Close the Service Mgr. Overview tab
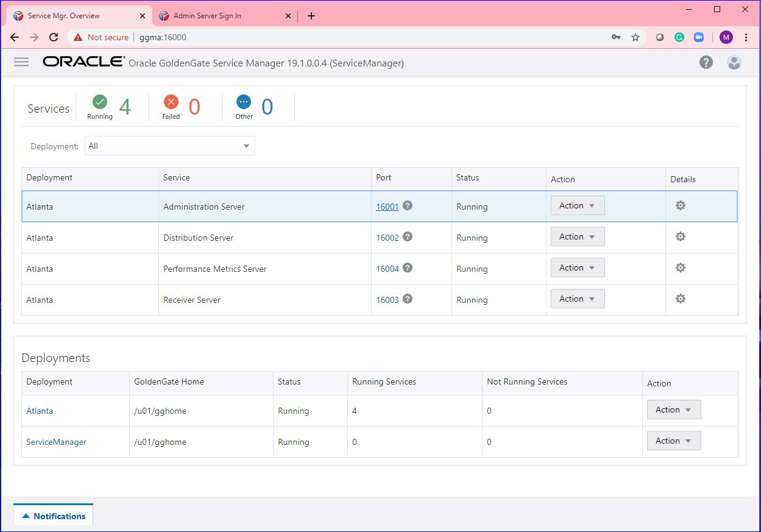Viewport: 761px width, 532px height. [143, 16]
